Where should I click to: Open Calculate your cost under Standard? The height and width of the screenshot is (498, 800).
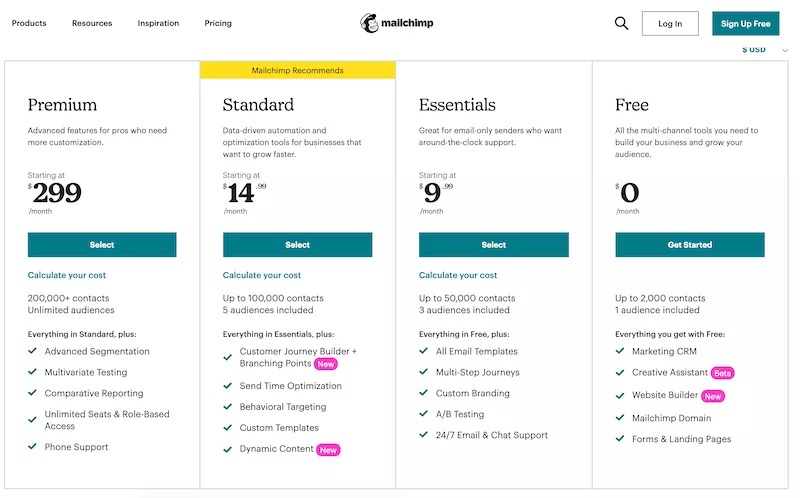(x=262, y=275)
